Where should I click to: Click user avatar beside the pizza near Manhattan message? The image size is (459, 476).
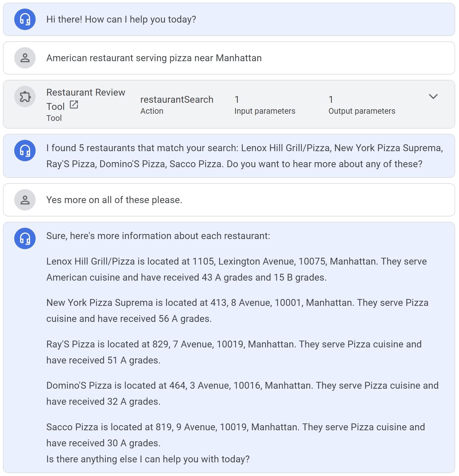click(25, 58)
